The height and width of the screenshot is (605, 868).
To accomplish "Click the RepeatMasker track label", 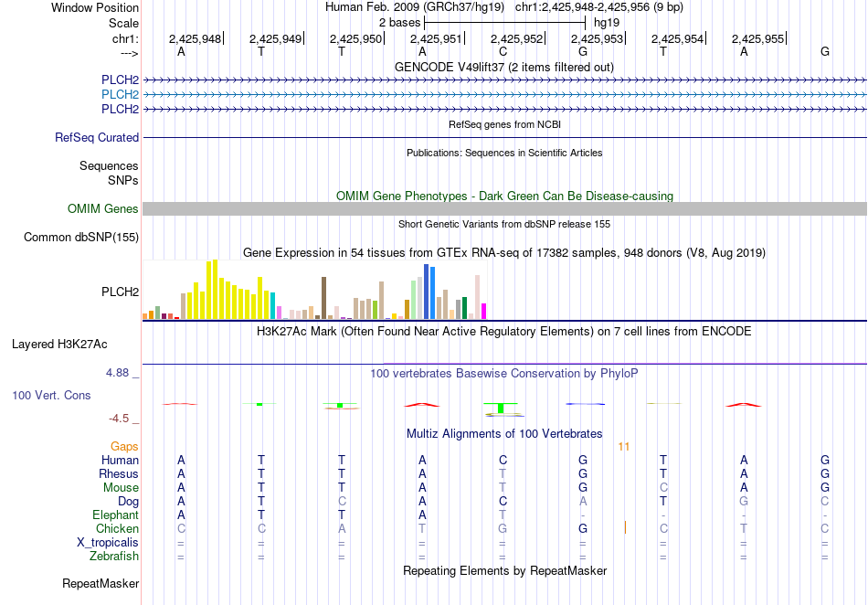I will pos(101,583).
